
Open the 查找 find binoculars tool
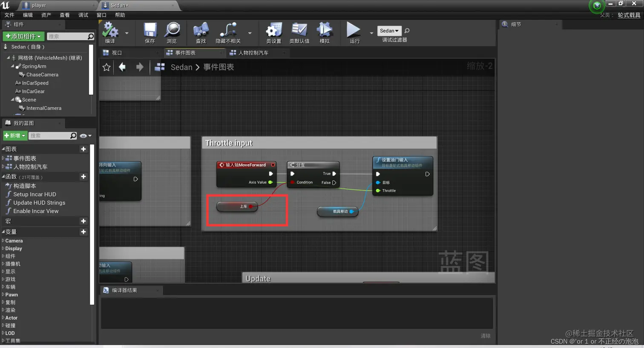coord(201,30)
